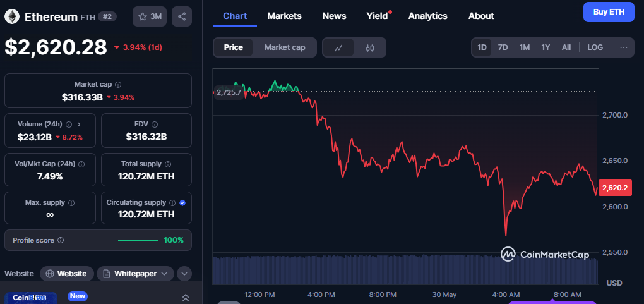This screenshot has width=644, height=304.
Task: Click the Ethereum logo icon
Action: click(x=12, y=16)
